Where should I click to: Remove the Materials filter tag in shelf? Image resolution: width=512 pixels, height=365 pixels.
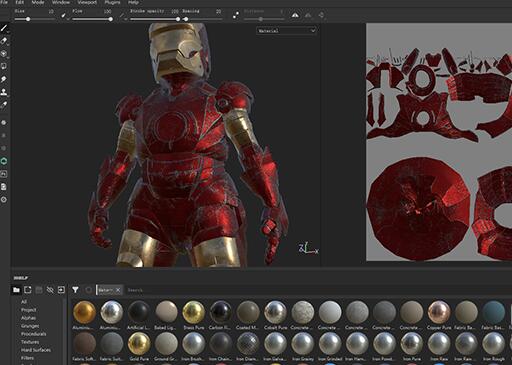(x=118, y=290)
